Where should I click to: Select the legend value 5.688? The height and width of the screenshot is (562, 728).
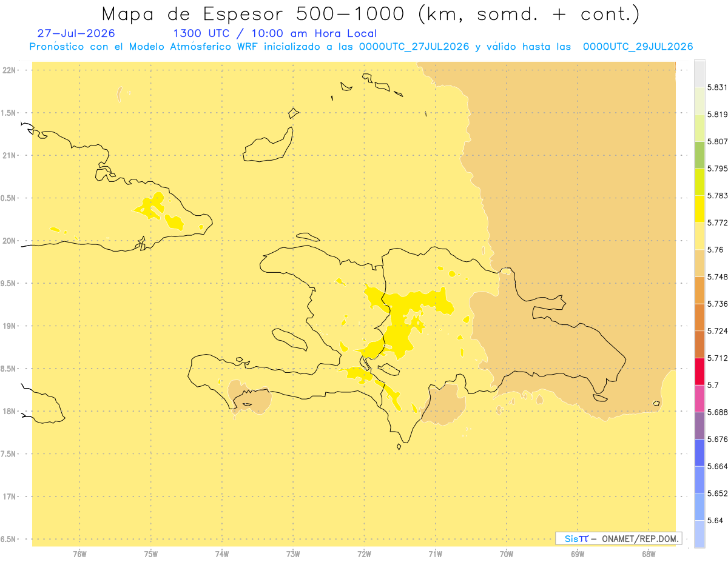[x=717, y=412]
